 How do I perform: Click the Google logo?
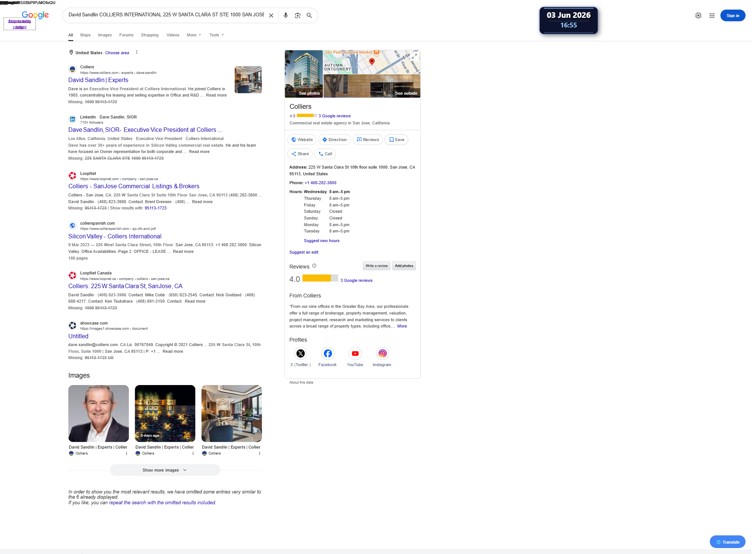[35, 15]
